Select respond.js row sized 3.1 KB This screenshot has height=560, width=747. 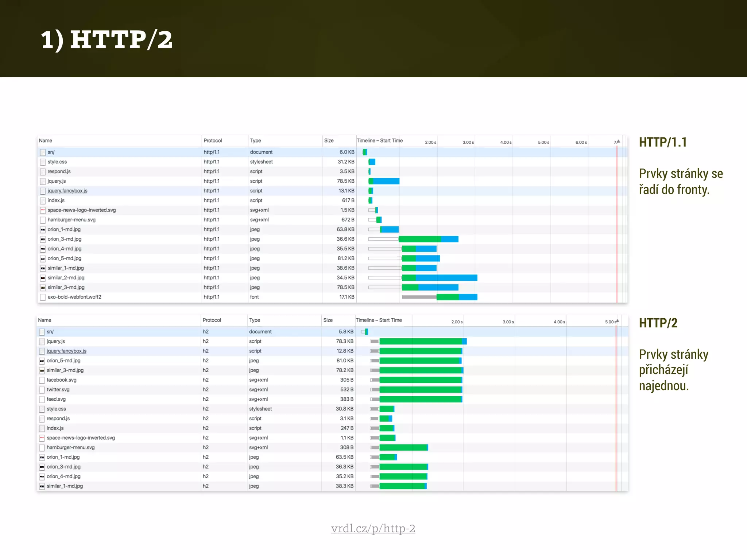click(332, 419)
